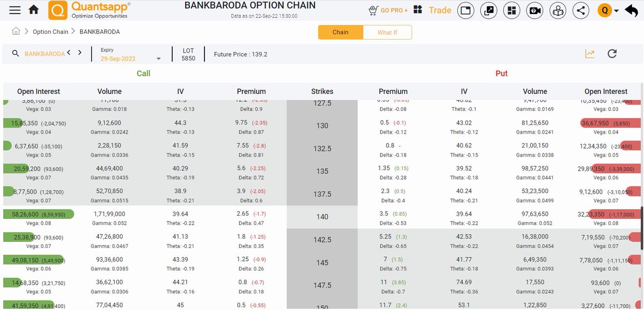Screen dimensions: 644x310
Task: Click put open interest 36,67,950 bar
Action: pos(611,123)
